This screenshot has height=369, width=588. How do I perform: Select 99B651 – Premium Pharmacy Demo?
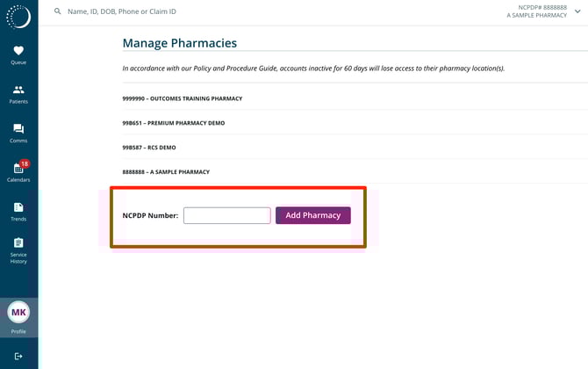[174, 123]
